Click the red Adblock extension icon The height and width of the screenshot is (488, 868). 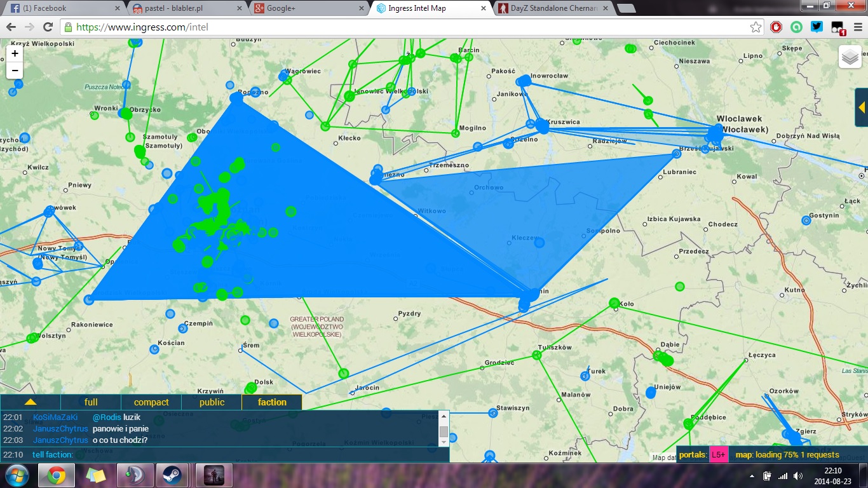pyautogui.click(x=776, y=27)
